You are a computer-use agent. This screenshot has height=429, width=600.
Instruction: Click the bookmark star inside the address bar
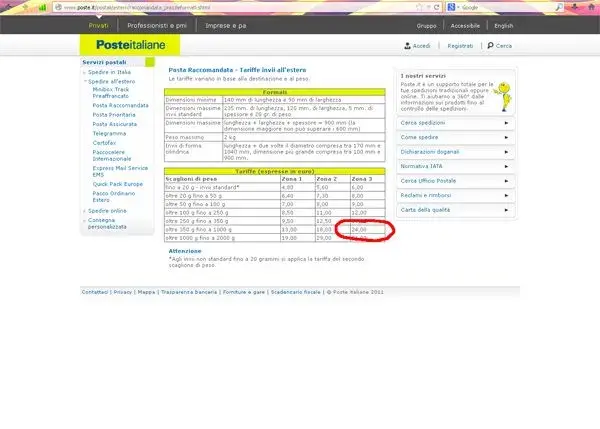coord(419,7)
